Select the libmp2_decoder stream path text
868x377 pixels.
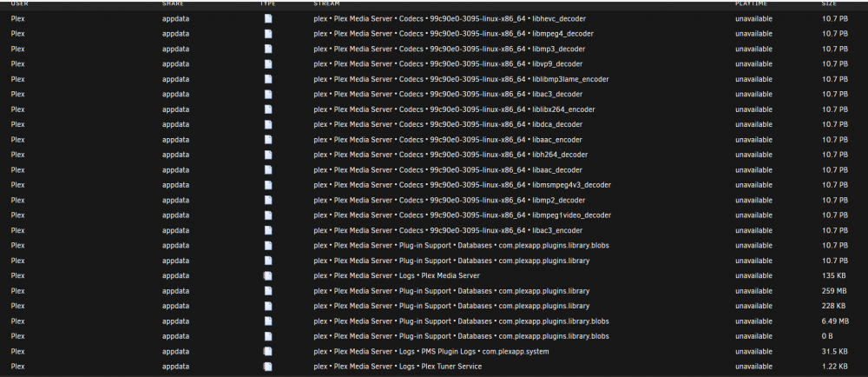pyautogui.click(x=449, y=200)
